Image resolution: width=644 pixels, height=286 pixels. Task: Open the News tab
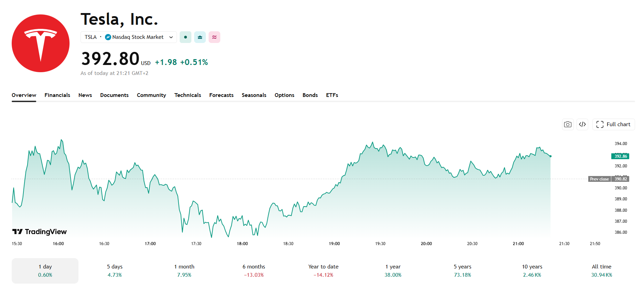click(85, 95)
